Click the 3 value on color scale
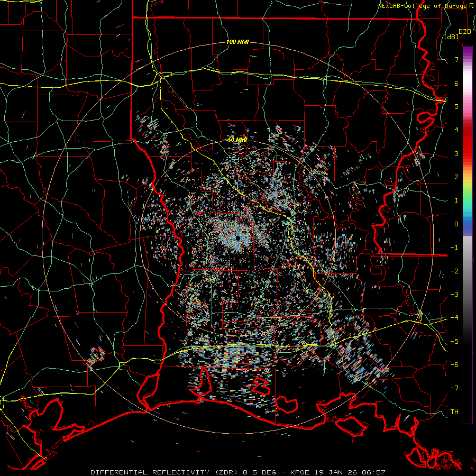The height and width of the screenshot is (476, 476). (456, 153)
